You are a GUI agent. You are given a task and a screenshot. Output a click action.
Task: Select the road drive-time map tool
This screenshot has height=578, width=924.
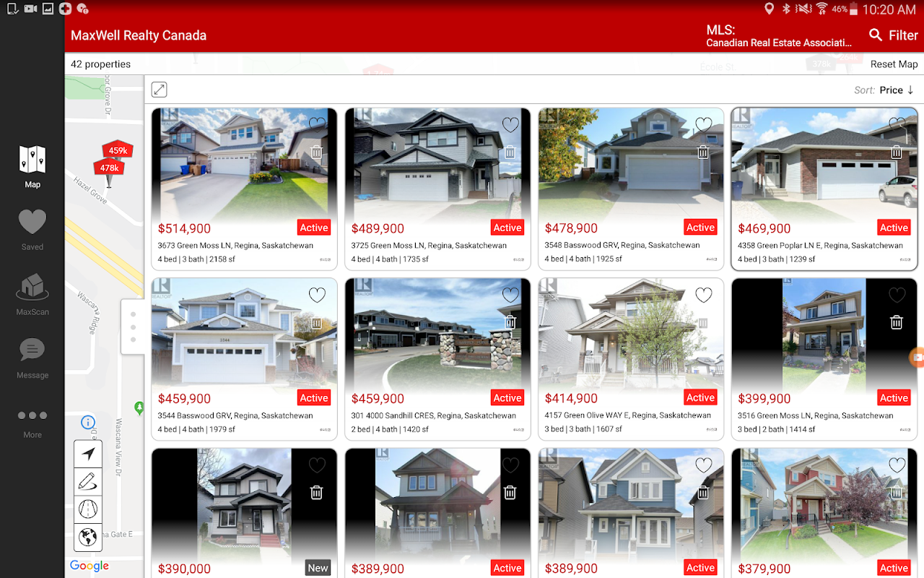[x=88, y=509]
